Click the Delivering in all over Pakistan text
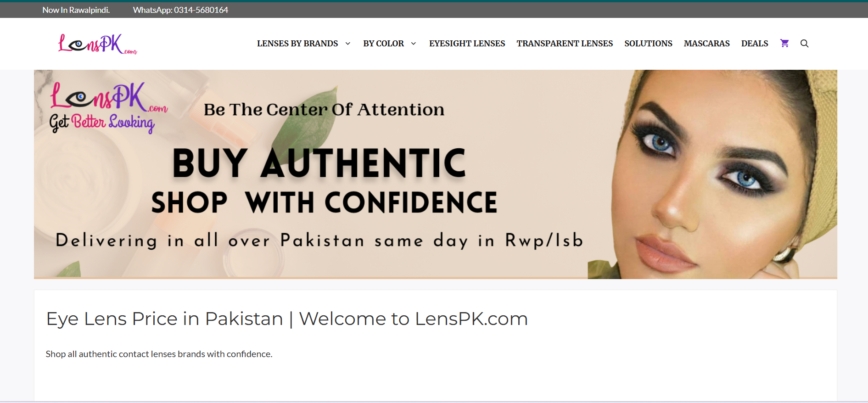This screenshot has width=868, height=403. coord(319,241)
